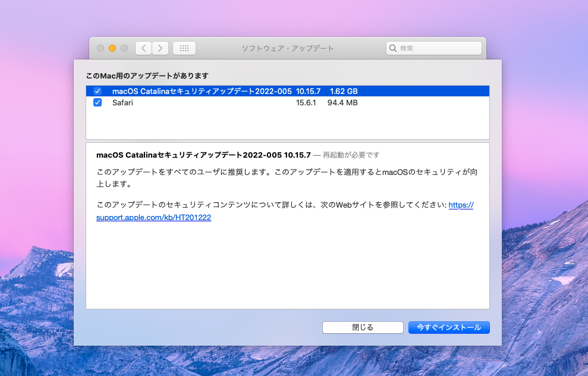Image resolution: width=588 pixels, height=376 pixels.
Task: Open the show-all grid icon
Action: point(184,48)
